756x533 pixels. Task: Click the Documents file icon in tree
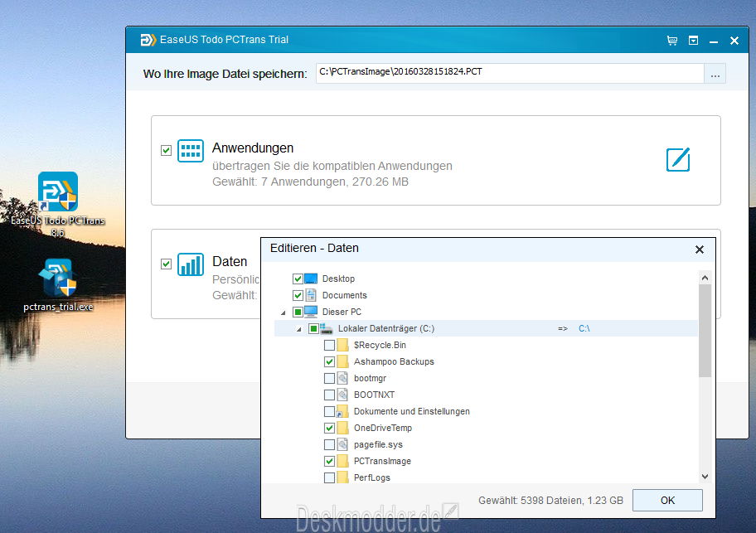tap(311, 295)
